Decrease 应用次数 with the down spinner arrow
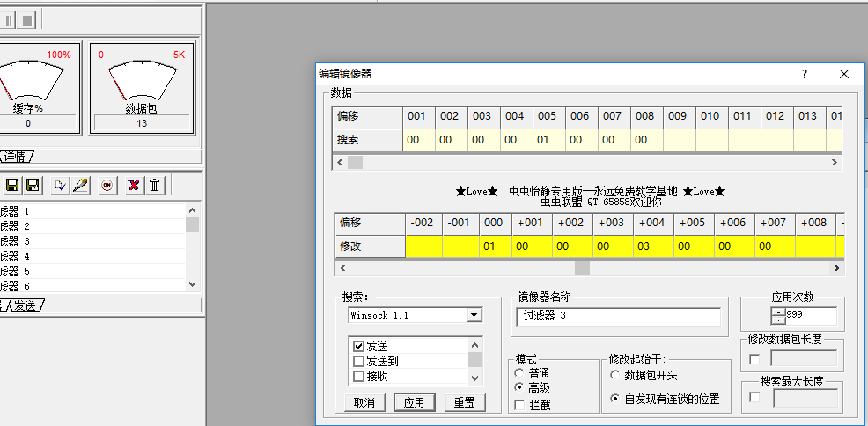868x426 pixels. (779, 319)
